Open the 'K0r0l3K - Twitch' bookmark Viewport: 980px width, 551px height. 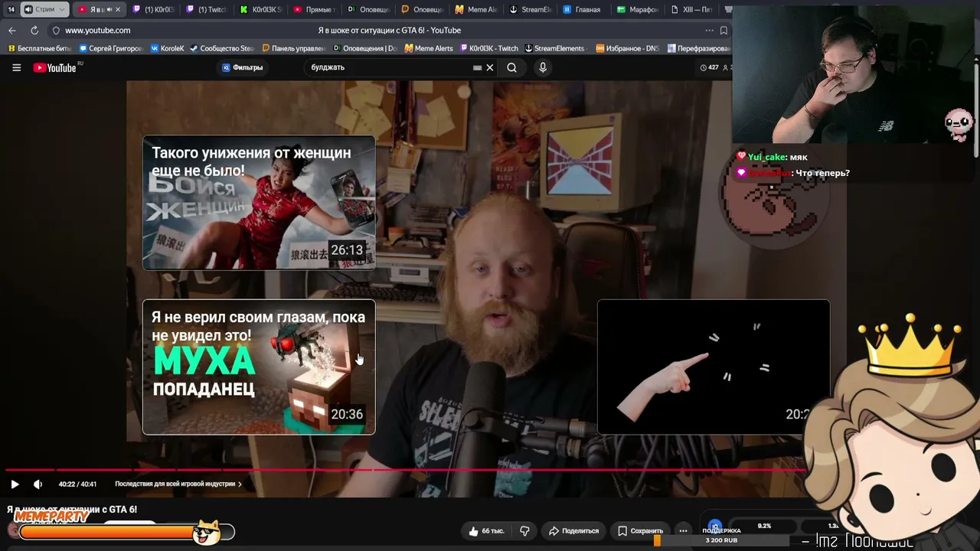tap(488, 48)
